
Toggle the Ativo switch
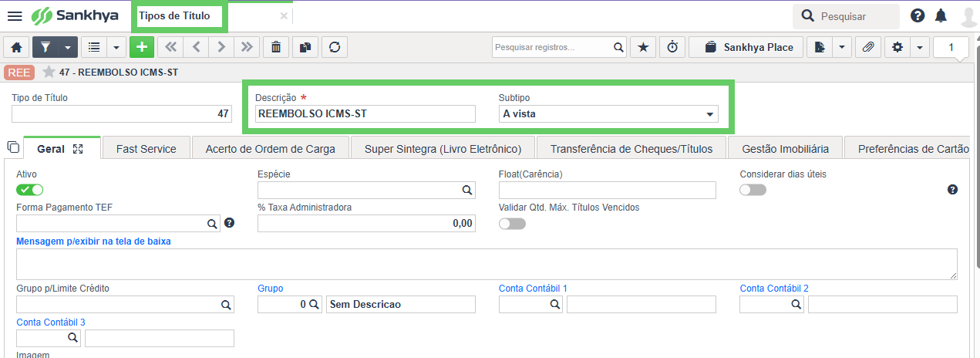pos(29,190)
